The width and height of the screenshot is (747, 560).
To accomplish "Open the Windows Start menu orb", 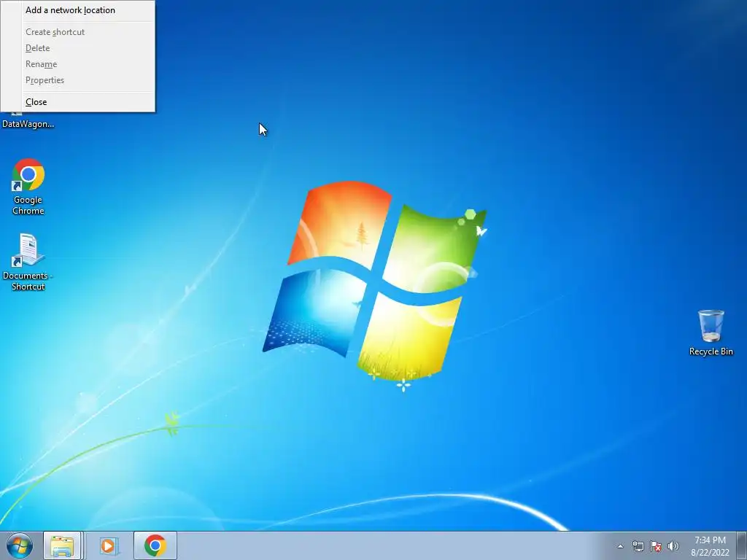I will (20, 545).
